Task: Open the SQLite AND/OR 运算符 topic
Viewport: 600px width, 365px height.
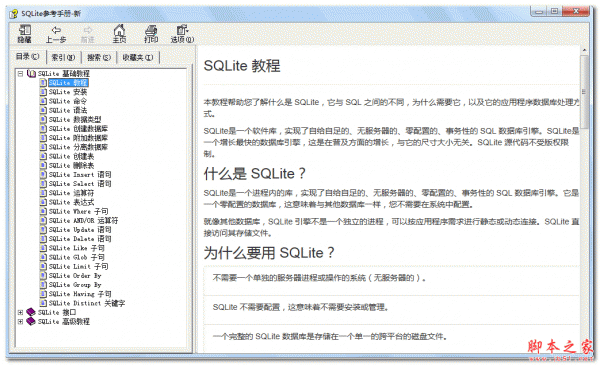Action: coord(83,220)
